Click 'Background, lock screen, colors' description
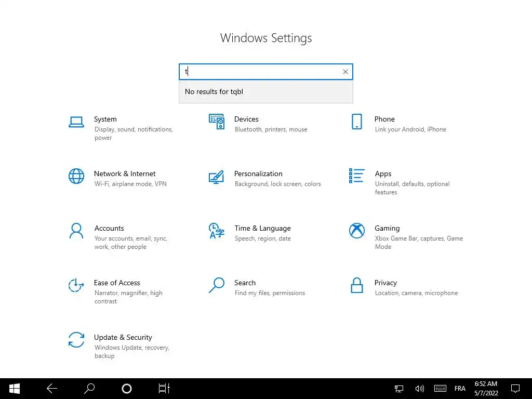 tap(277, 184)
